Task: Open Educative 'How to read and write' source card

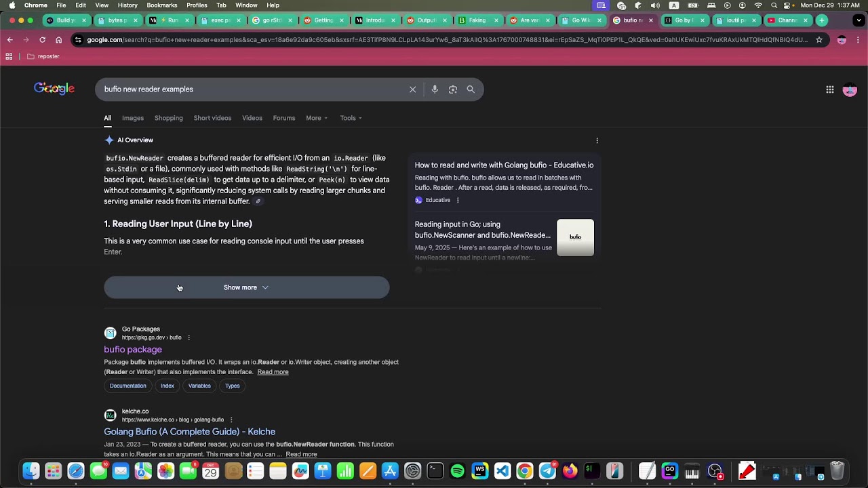Action: point(504,182)
